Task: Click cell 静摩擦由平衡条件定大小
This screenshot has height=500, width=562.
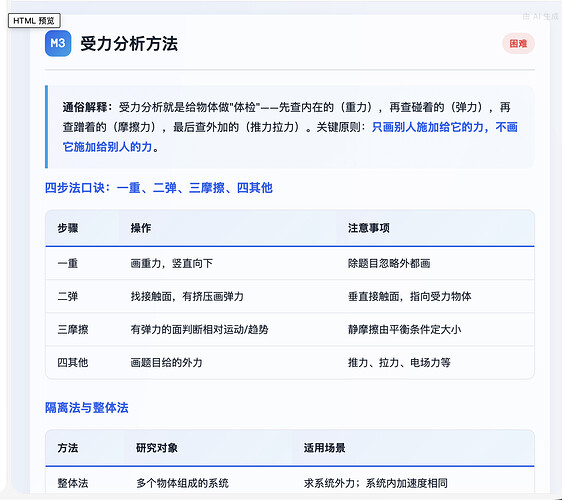Action: pos(405,329)
